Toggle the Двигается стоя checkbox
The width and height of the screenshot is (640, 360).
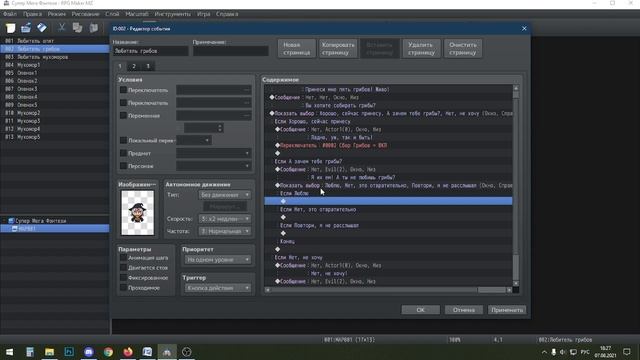point(123,267)
